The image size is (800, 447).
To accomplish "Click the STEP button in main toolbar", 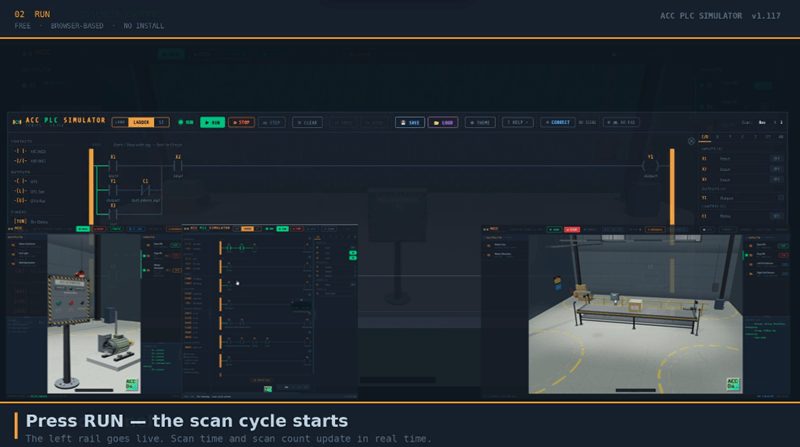I will pos(272,122).
